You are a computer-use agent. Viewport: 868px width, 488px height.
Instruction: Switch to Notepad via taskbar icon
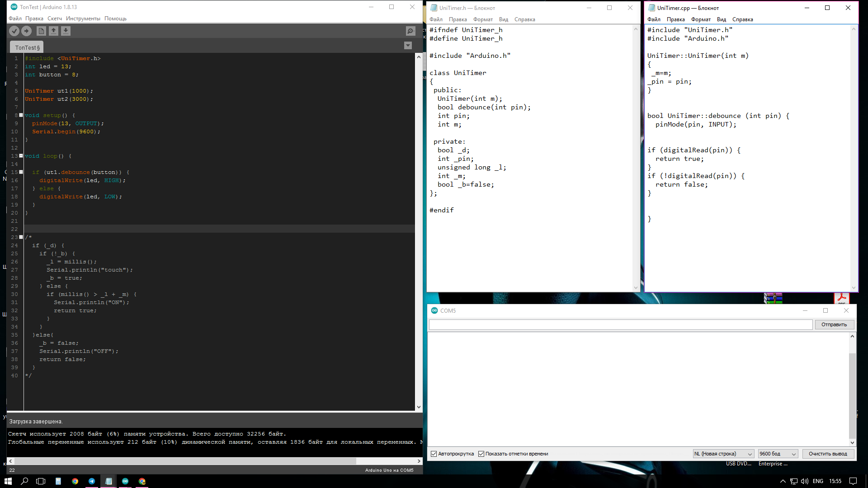click(x=108, y=481)
